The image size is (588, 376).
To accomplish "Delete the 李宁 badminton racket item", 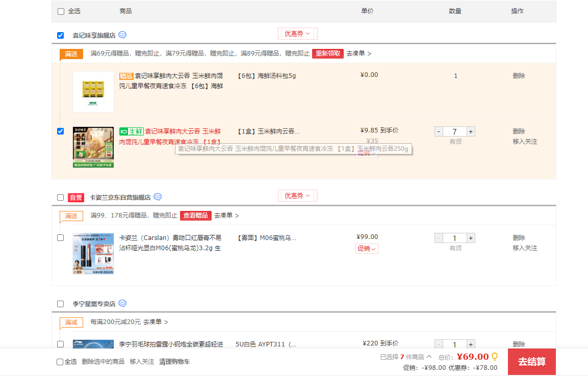I will [519, 344].
